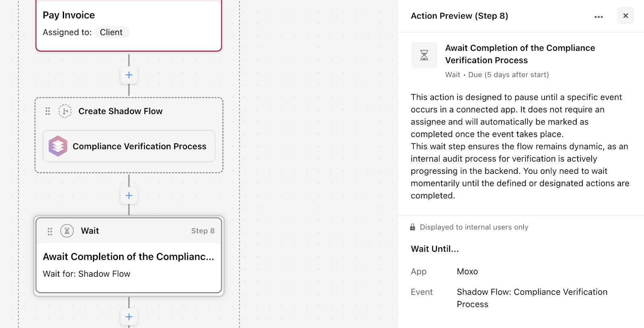This screenshot has height=328, width=644.
Task: Click the plus button below Create Shadow Flow
Action: [129, 195]
